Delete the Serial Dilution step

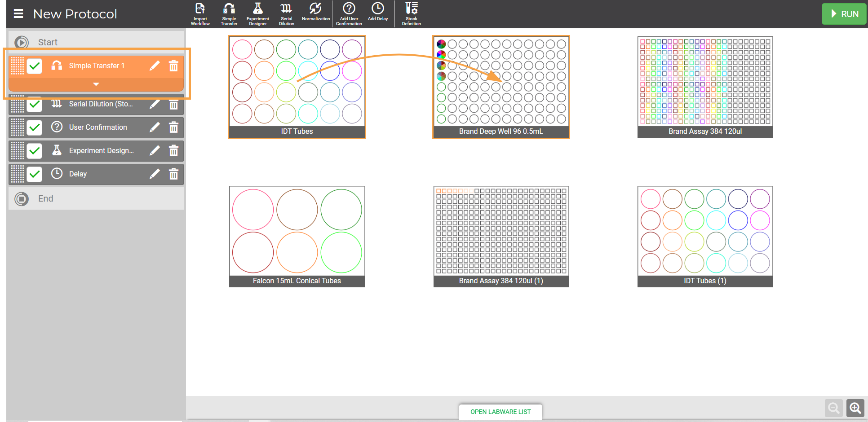pyautogui.click(x=173, y=104)
